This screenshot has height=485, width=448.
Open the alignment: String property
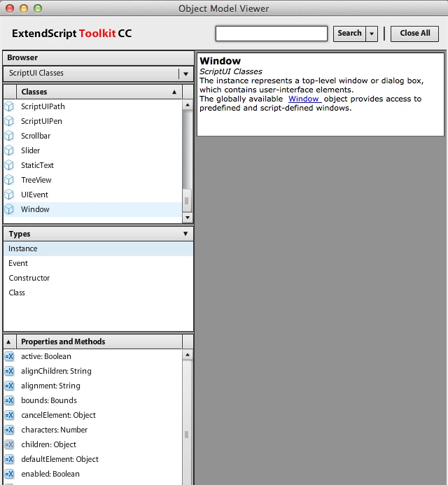point(93,386)
